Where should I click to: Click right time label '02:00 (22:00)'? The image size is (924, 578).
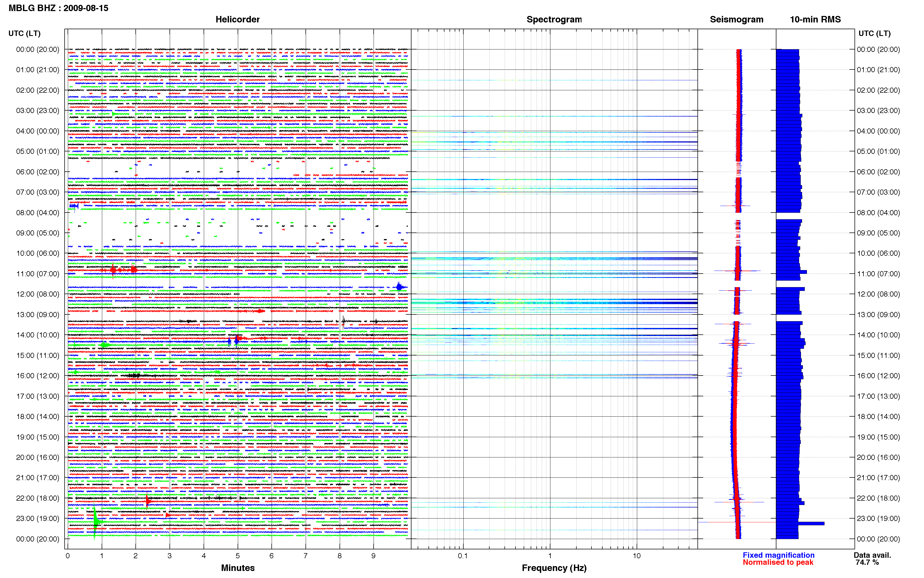(x=878, y=90)
